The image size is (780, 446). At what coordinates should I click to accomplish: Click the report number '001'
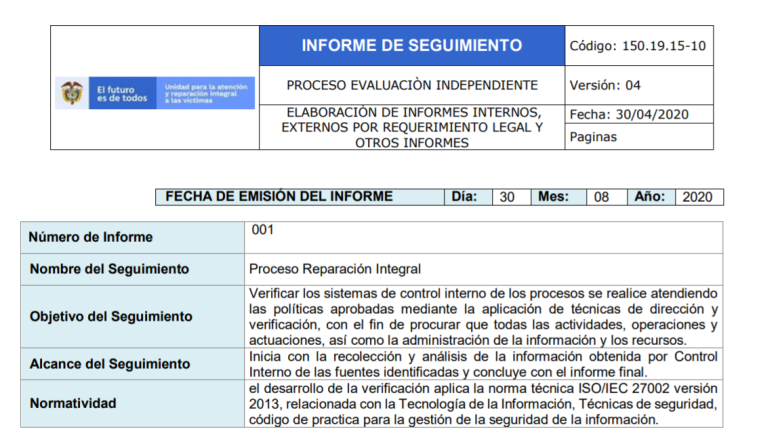pyautogui.click(x=263, y=230)
